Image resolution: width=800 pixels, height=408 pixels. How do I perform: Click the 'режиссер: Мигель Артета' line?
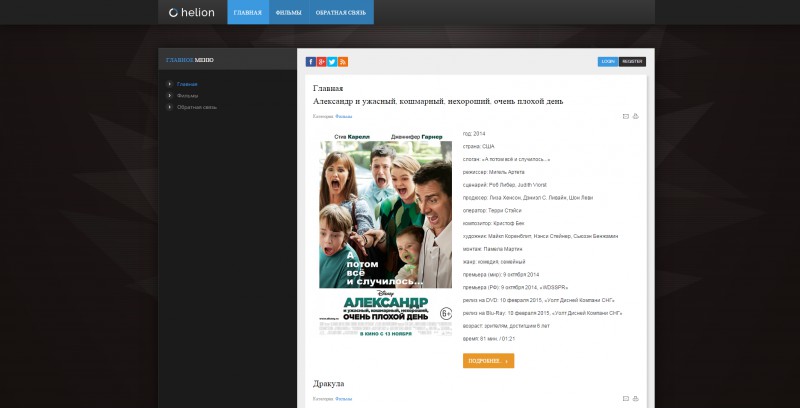pyautogui.click(x=493, y=172)
